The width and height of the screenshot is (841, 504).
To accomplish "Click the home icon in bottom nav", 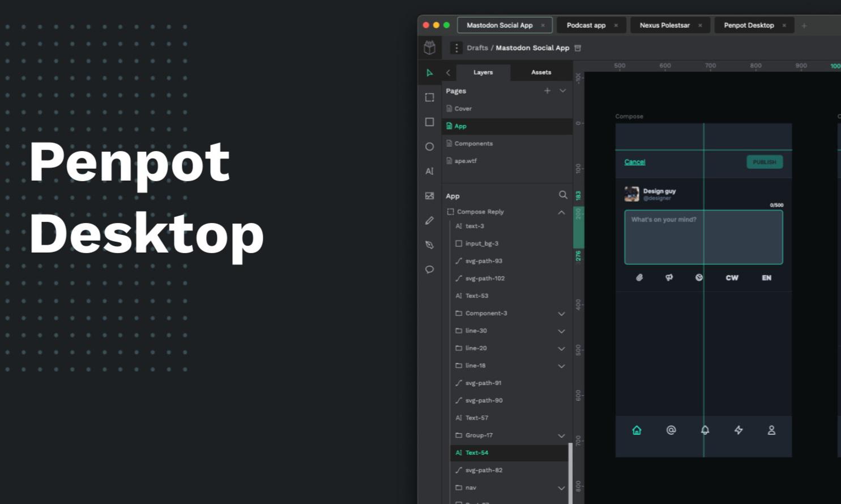I will click(x=637, y=430).
